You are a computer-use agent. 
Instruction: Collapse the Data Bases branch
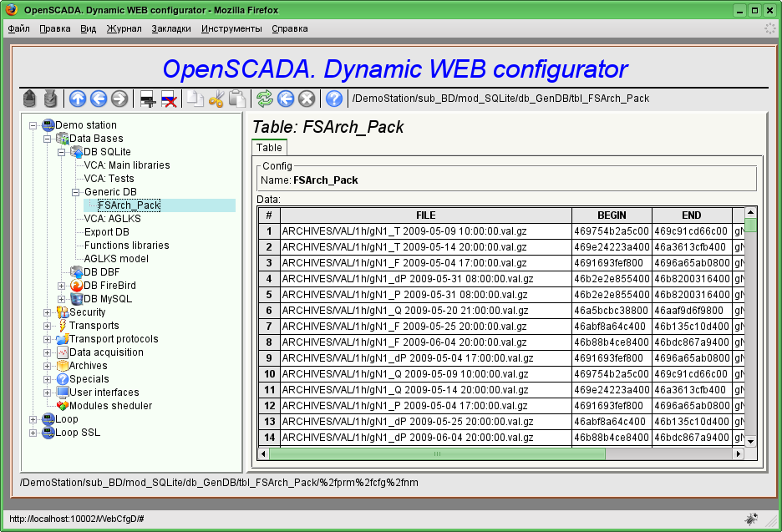48,139
